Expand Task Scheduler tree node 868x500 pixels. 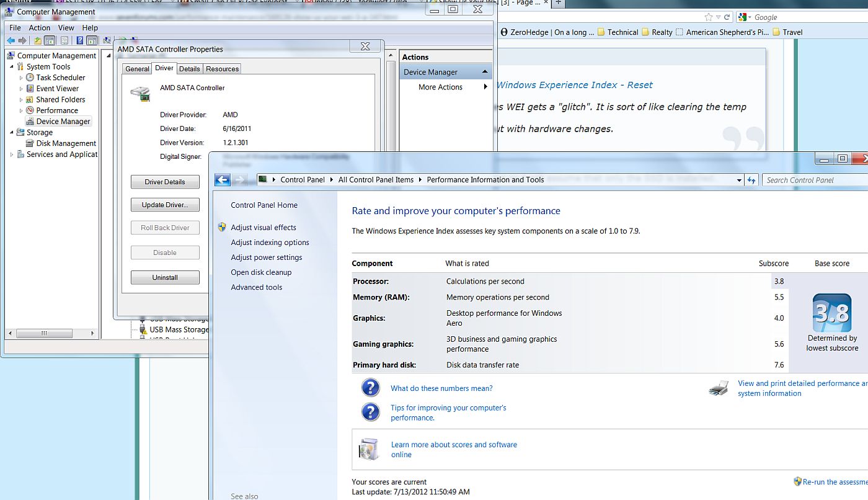pyautogui.click(x=21, y=78)
